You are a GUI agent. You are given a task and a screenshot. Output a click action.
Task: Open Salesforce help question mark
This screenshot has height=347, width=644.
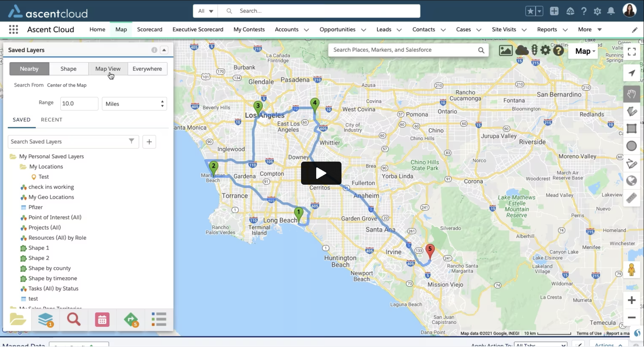[x=584, y=11]
